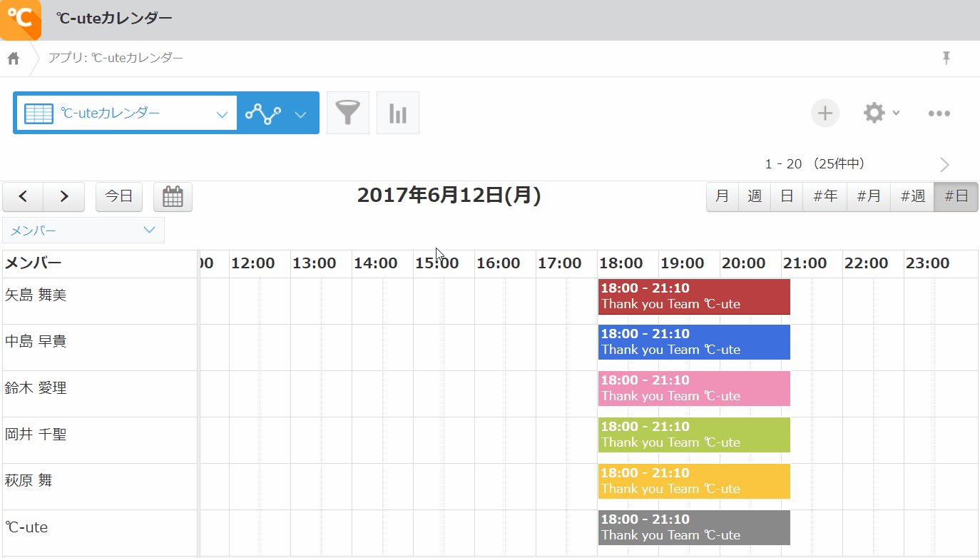Switch to 日 view tab
980x558 pixels.
click(x=787, y=197)
